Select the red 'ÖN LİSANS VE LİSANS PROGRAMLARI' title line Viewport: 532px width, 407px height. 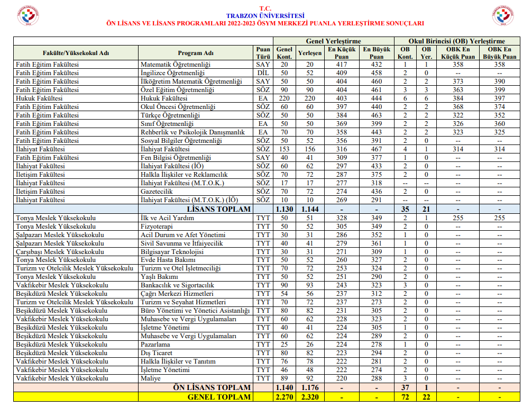pyautogui.click(x=265, y=23)
